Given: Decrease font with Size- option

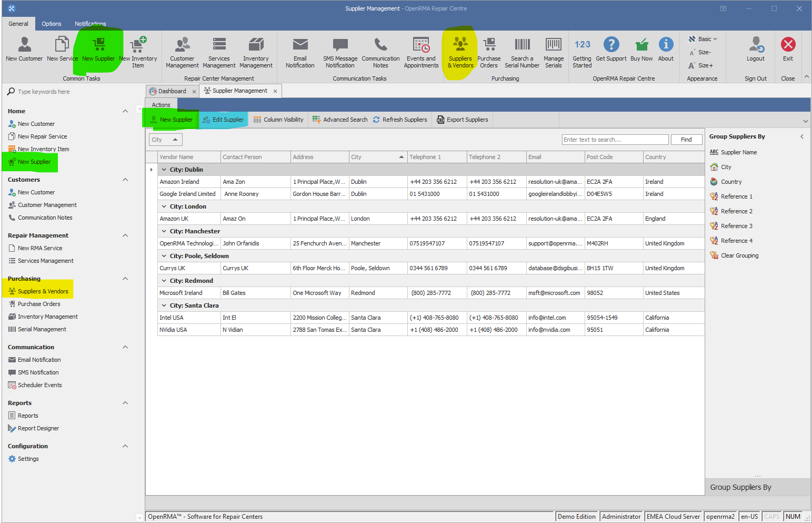Looking at the screenshot, I should point(700,52).
